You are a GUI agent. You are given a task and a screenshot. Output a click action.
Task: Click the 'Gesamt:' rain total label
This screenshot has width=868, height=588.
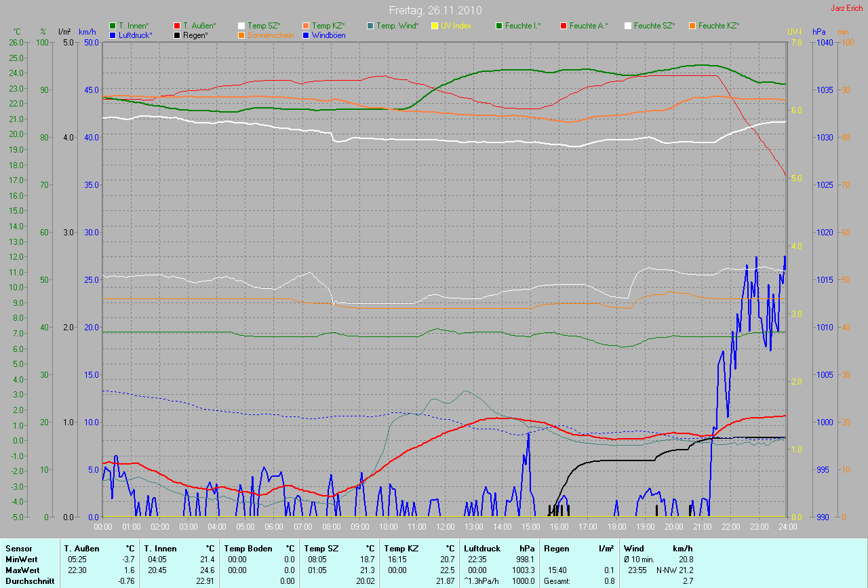[x=556, y=581]
